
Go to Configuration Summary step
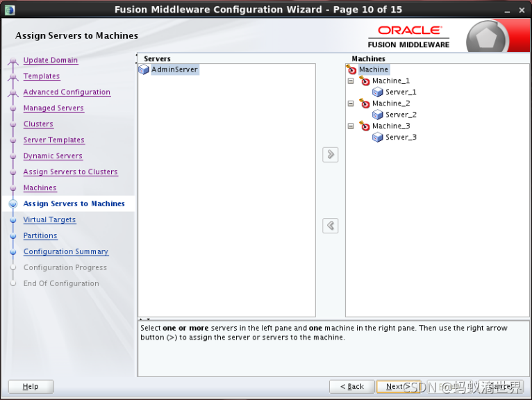[66, 251]
